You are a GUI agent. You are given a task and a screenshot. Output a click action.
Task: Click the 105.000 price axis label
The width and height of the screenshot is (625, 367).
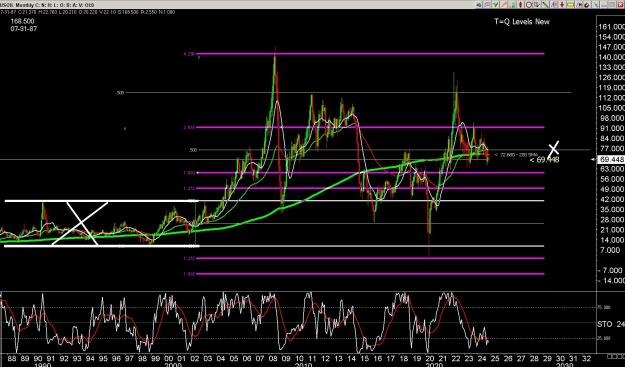pyautogui.click(x=611, y=108)
